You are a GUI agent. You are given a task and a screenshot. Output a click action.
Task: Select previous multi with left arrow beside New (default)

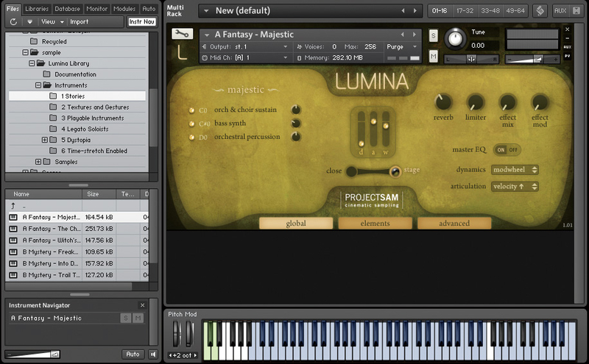[x=403, y=11]
